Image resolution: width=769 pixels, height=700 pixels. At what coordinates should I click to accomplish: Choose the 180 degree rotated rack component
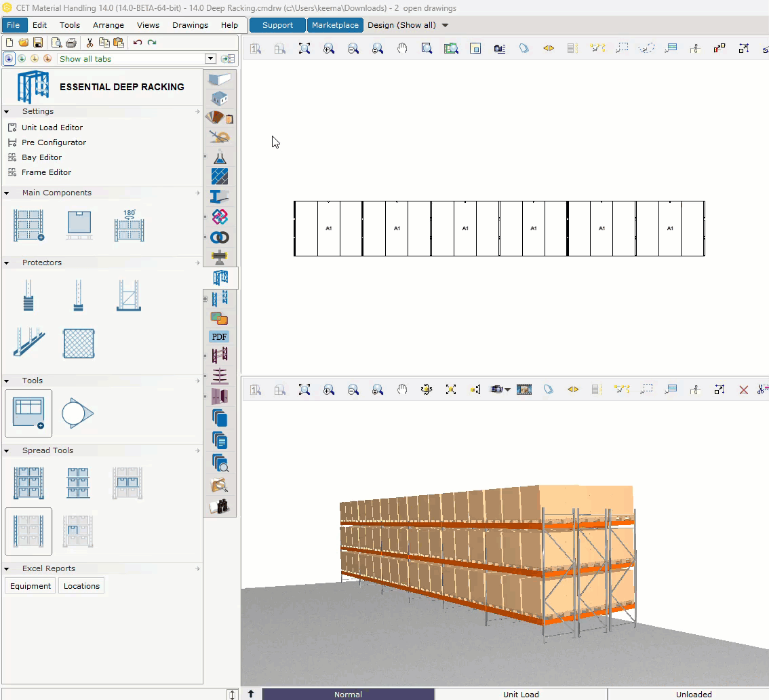point(129,225)
